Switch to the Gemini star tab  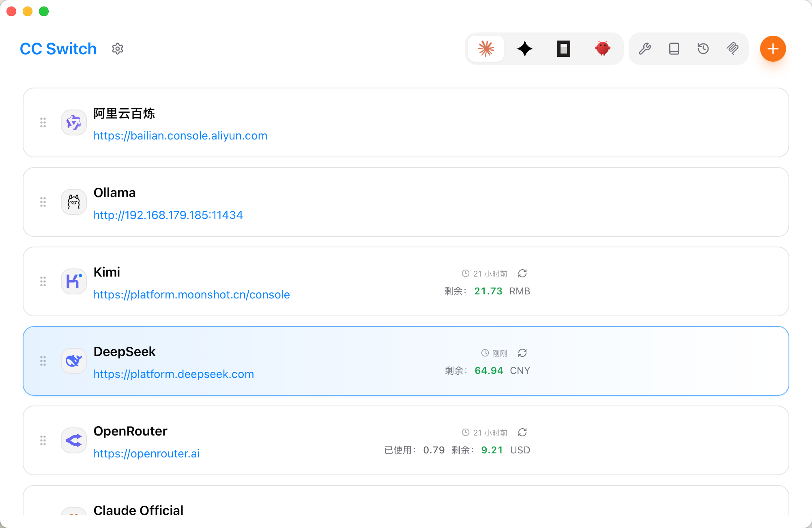pos(525,49)
